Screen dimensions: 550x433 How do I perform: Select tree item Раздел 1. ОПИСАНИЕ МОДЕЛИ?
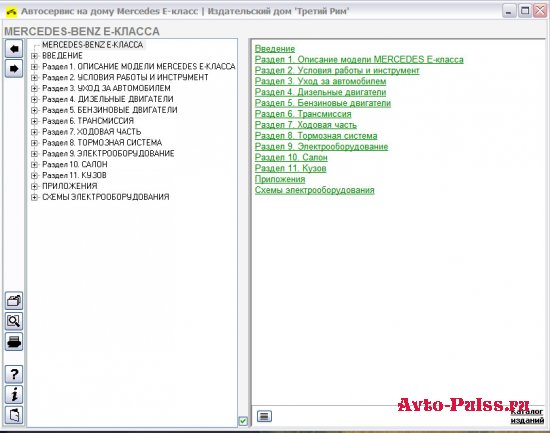tap(139, 67)
